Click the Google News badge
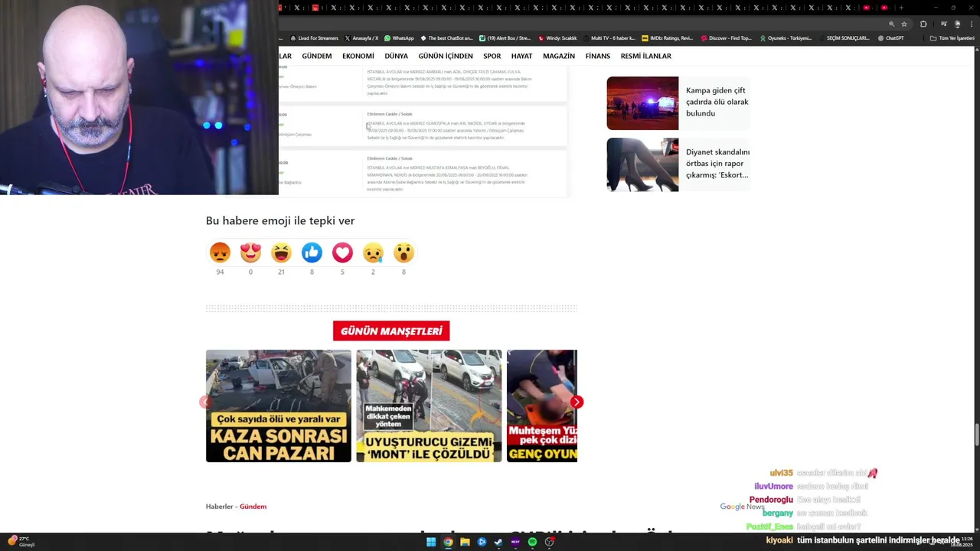This screenshot has height=551, width=980. pyautogui.click(x=742, y=507)
